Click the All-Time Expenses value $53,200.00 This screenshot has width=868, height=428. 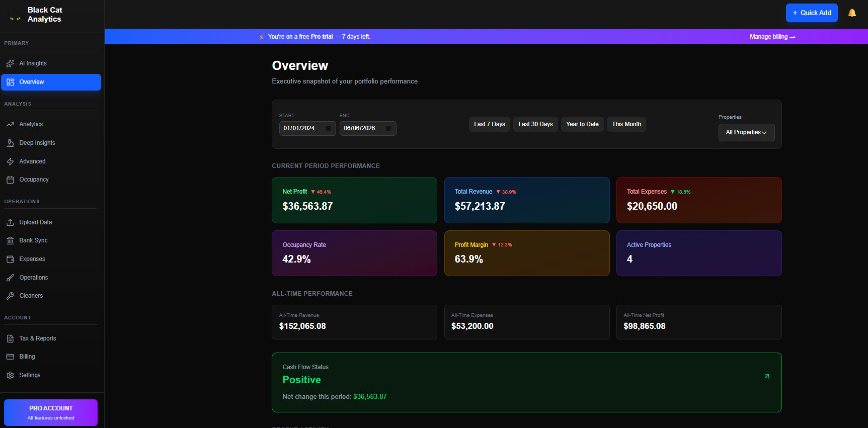(472, 326)
